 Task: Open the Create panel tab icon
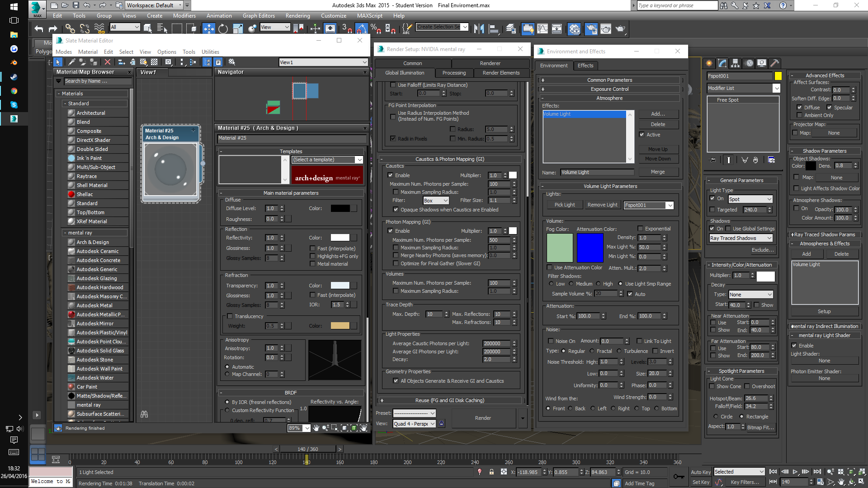click(709, 63)
